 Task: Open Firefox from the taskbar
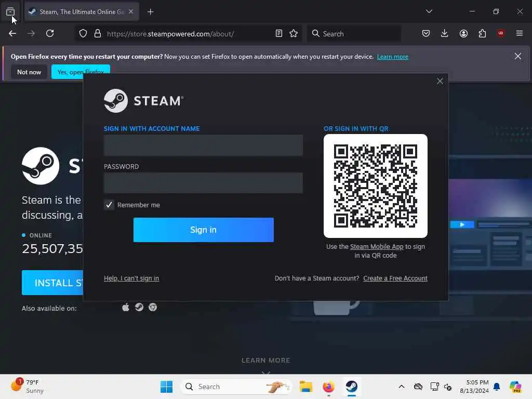pos(328,387)
